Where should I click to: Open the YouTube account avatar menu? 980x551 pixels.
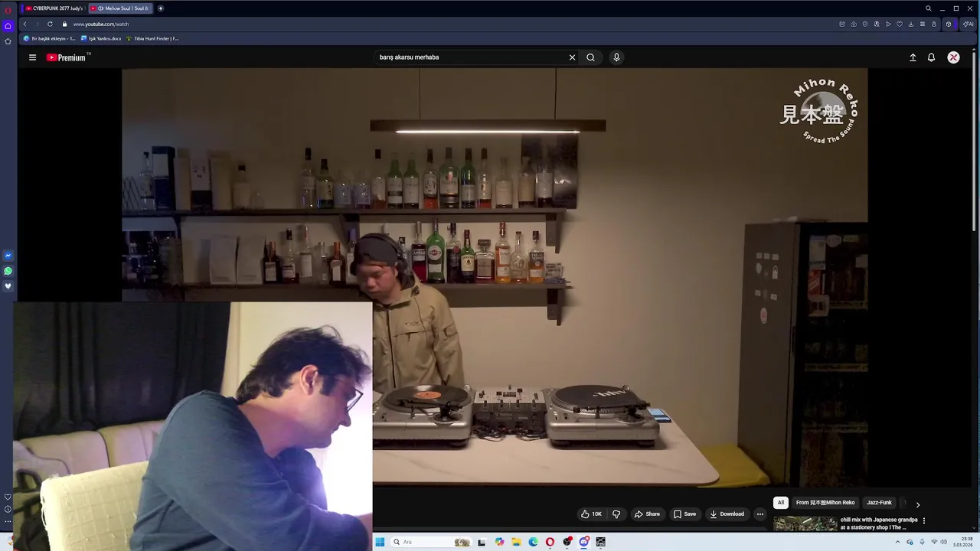(953, 57)
